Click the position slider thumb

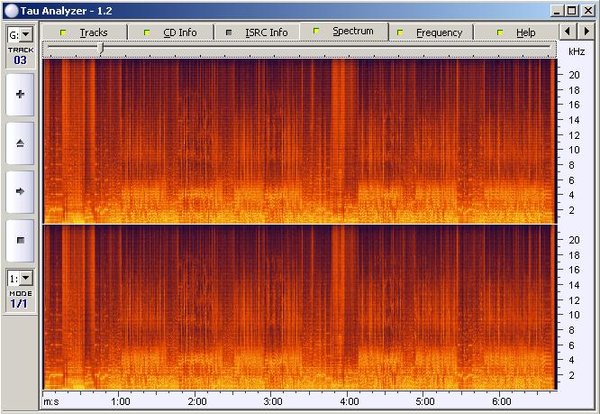point(101,47)
